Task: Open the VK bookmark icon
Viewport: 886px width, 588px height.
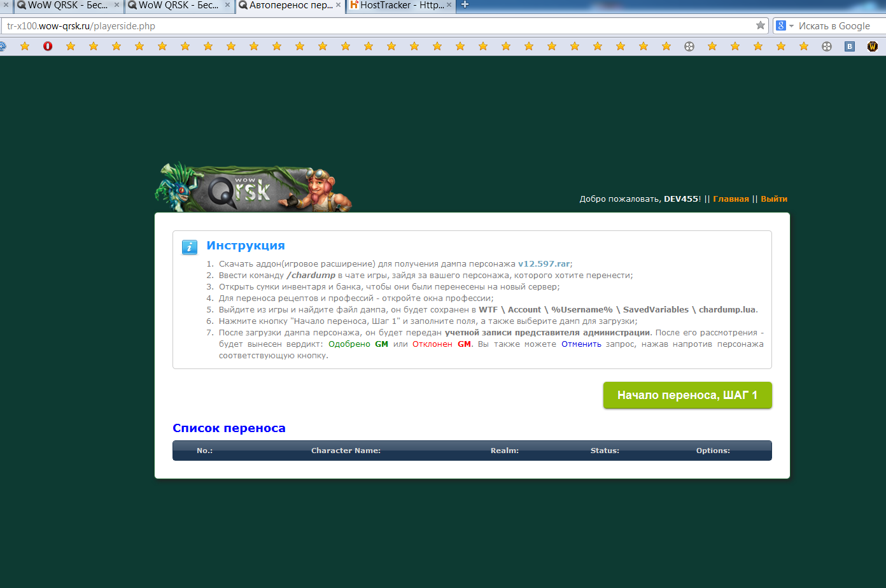Action: coord(850,46)
